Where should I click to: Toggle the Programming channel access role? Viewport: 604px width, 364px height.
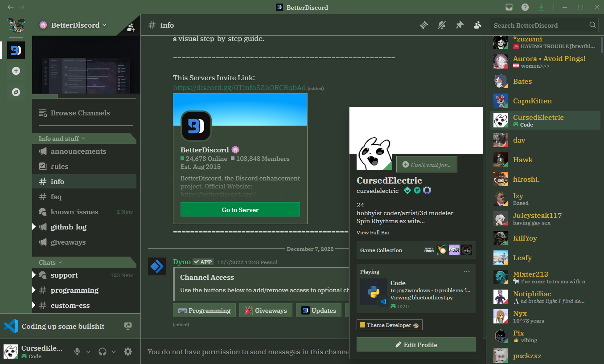tap(204, 311)
